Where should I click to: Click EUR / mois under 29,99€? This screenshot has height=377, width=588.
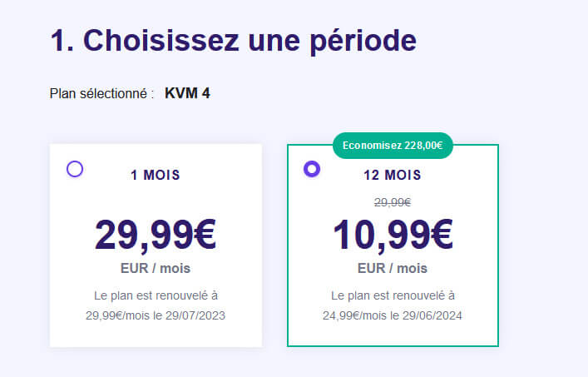pyautogui.click(x=156, y=269)
